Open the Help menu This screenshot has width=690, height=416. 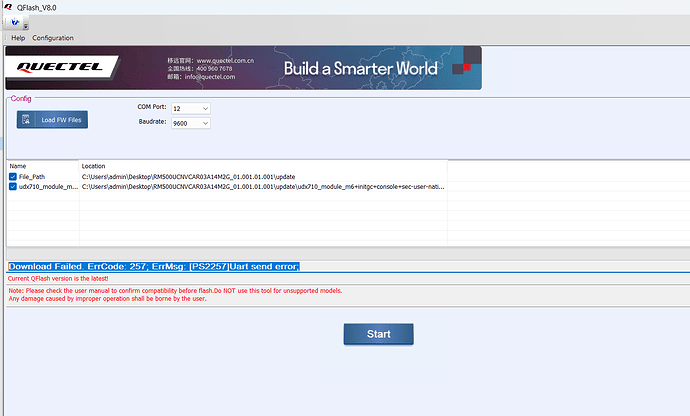click(x=18, y=38)
